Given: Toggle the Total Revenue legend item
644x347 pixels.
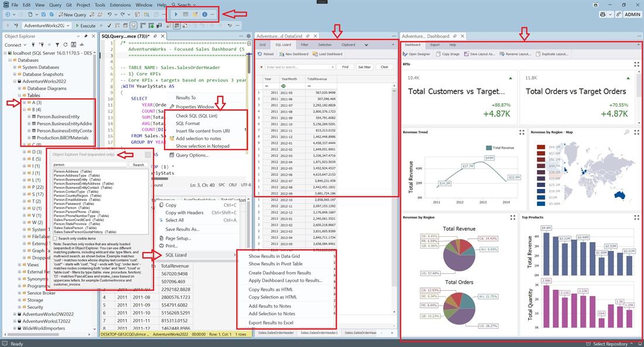Looking at the screenshot, I should tap(500, 148).
